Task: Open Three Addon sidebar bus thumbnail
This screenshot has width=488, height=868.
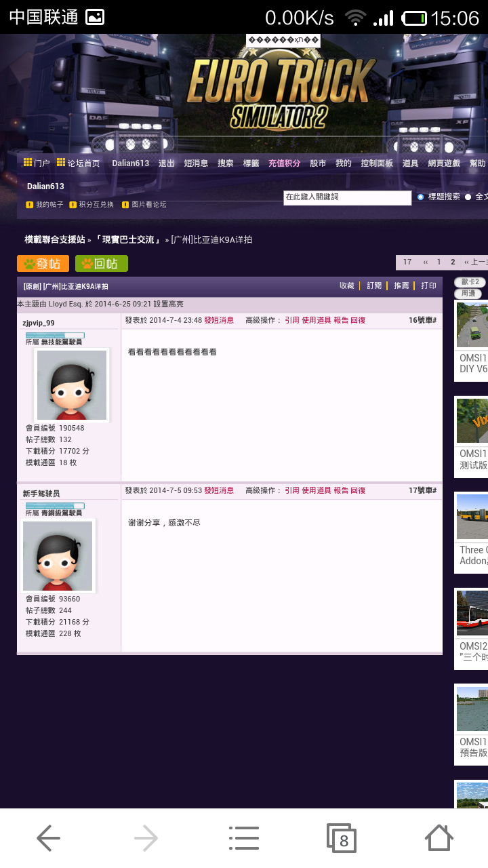Action: [472, 517]
